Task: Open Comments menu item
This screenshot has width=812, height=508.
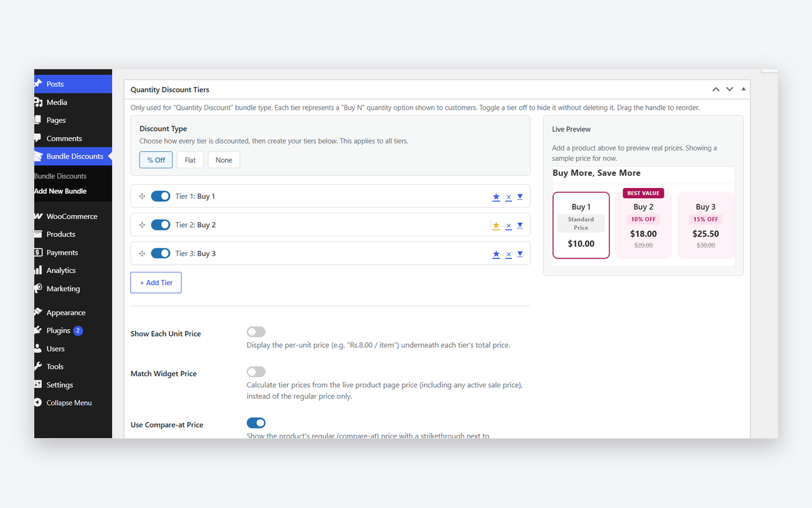Action: tap(73, 138)
